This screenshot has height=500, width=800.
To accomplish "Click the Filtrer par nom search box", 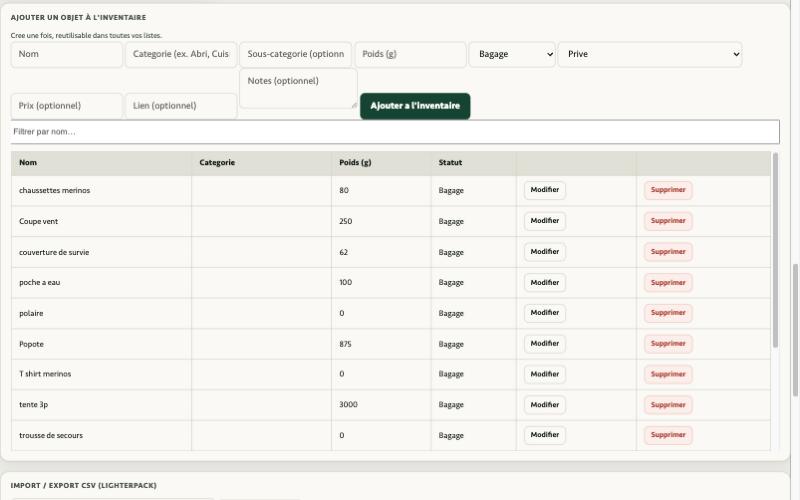I will pos(395,132).
